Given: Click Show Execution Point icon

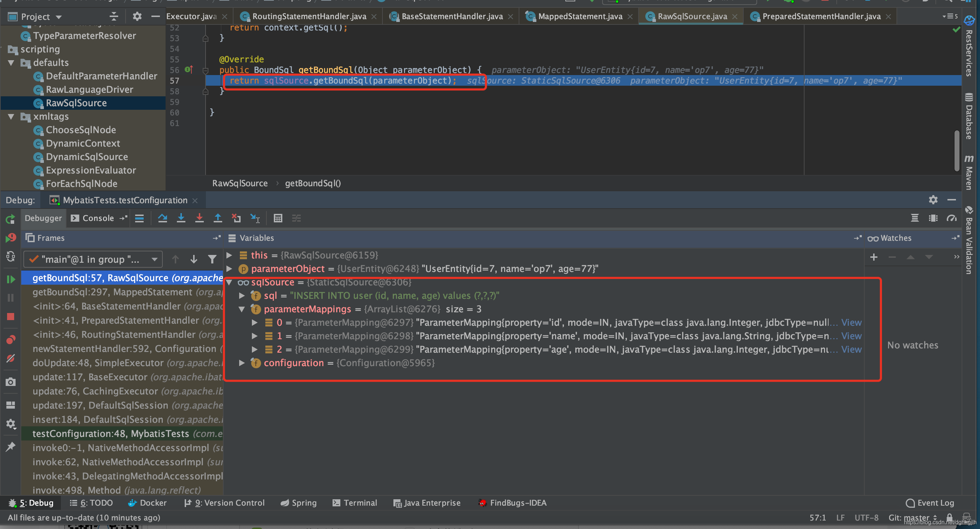Looking at the screenshot, I should [139, 218].
